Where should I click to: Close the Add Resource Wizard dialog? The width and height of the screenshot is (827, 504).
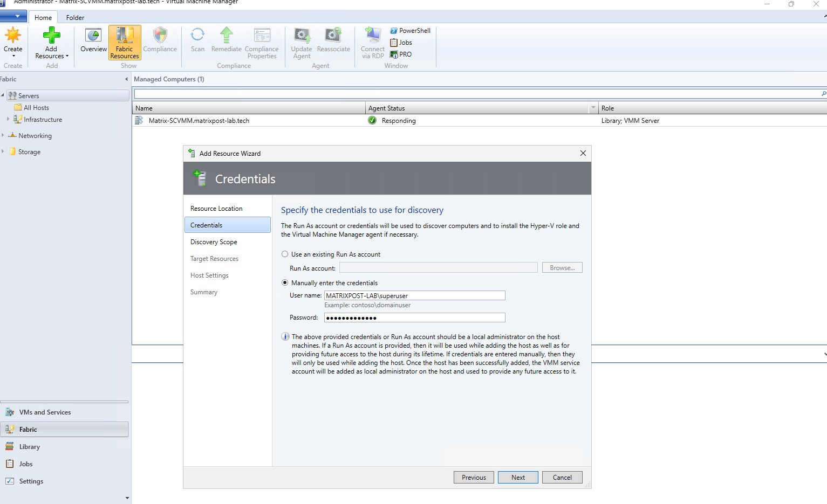(x=583, y=153)
